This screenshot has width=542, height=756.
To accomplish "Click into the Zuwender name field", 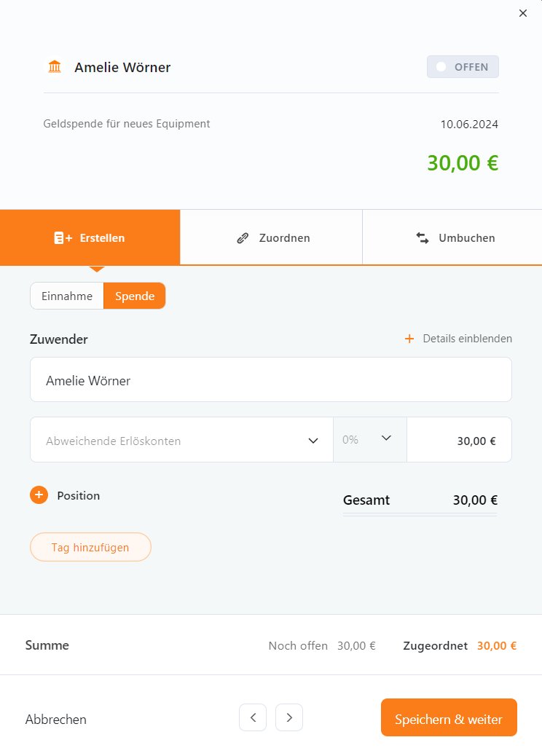I will [x=271, y=379].
